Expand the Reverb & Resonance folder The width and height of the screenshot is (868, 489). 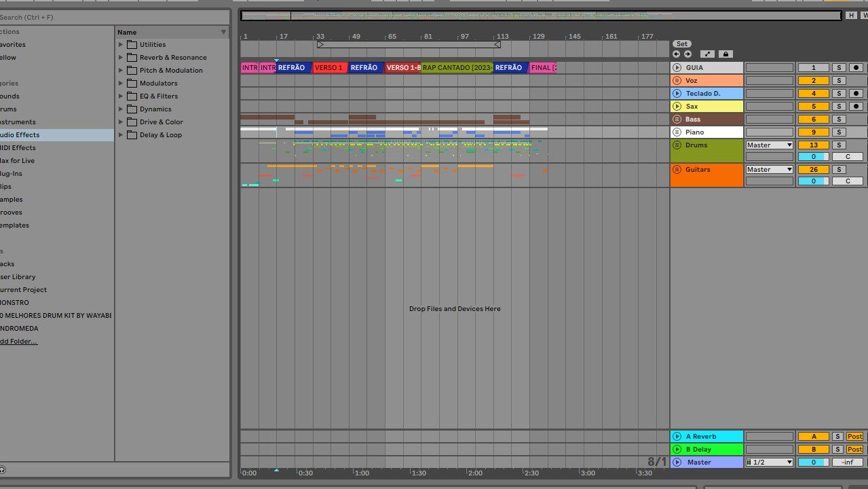point(121,58)
